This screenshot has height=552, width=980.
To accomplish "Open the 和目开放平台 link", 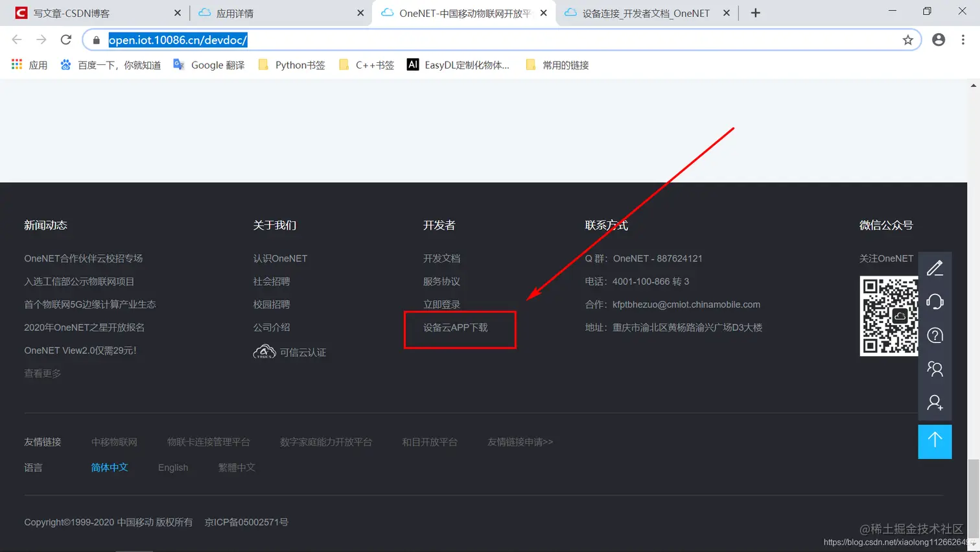I will (430, 442).
